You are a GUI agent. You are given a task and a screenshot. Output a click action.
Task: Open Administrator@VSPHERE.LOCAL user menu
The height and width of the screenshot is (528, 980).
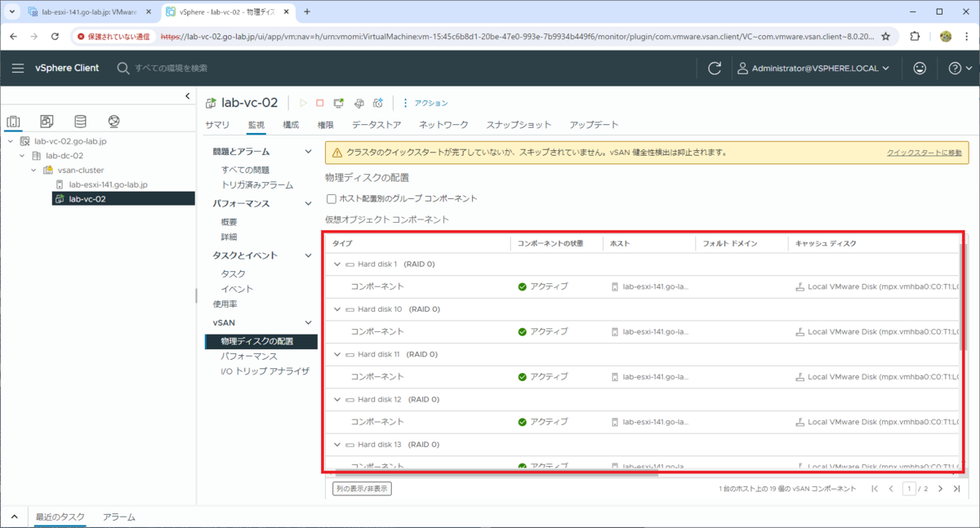pos(813,69)
